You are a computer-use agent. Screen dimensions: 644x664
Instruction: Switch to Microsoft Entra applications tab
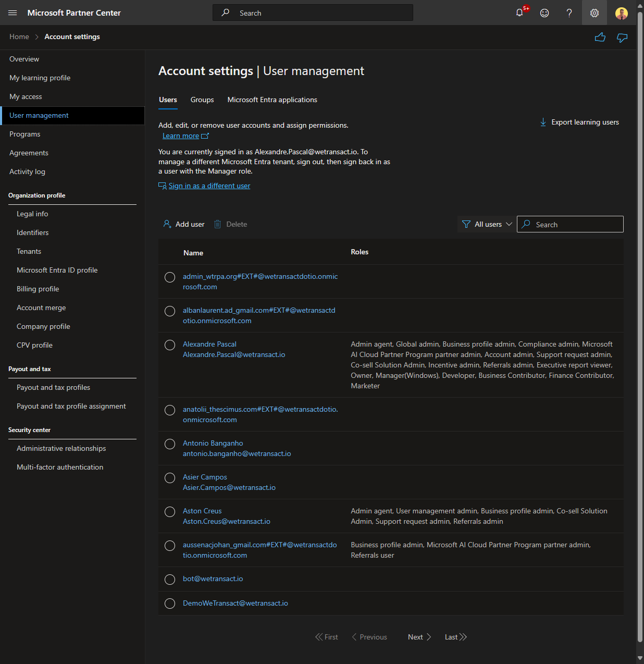(272, 100)
